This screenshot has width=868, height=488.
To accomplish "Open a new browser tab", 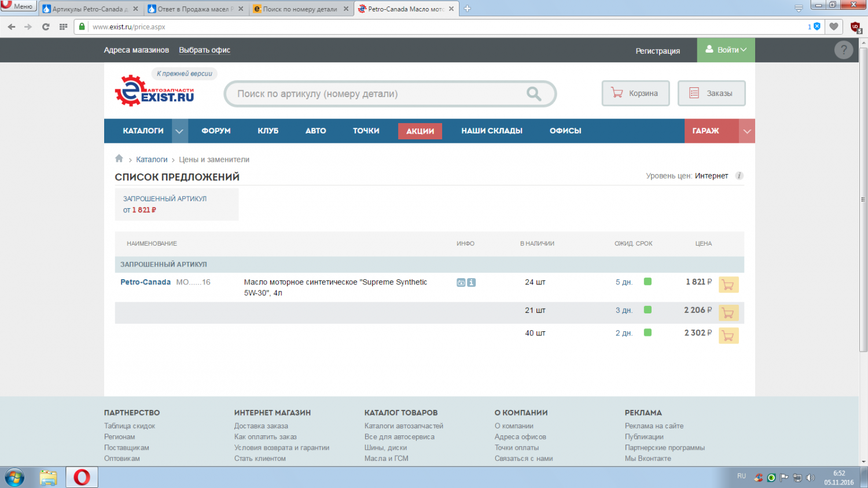I will click(468, 9).
